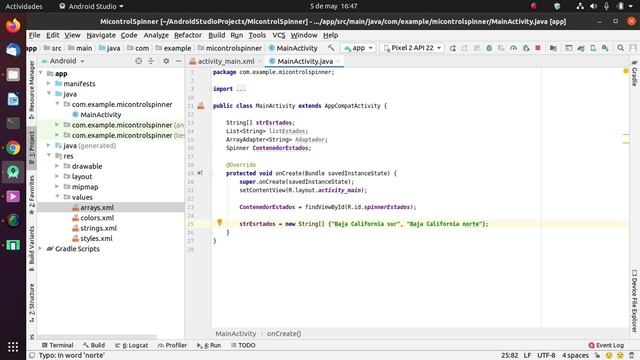Image resolution: width=640 pixels, height=360 pixels.
Task: Click the SDK Manager toolbar icon
Action: (605, 48)
